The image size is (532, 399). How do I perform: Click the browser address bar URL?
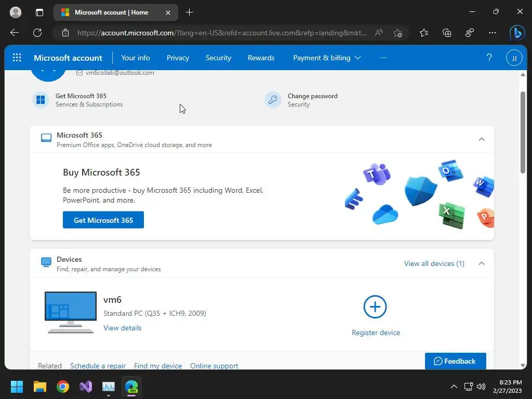[x=221, y=33]
